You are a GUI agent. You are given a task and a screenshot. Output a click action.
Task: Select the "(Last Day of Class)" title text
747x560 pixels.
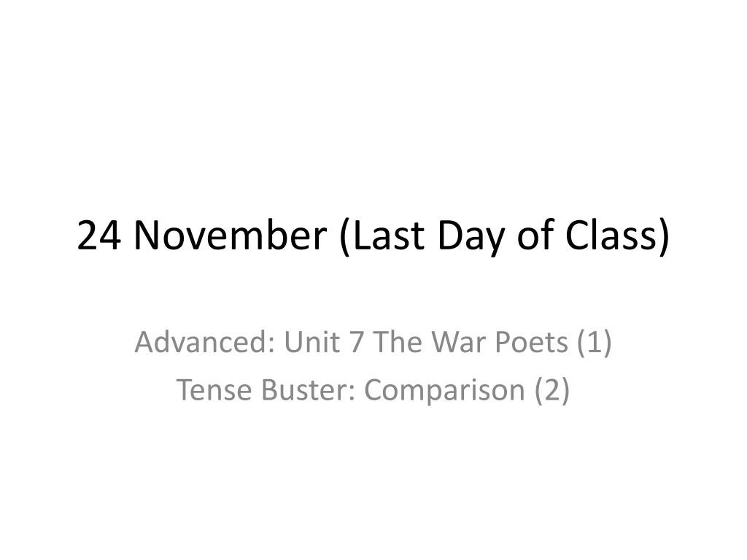505,237
